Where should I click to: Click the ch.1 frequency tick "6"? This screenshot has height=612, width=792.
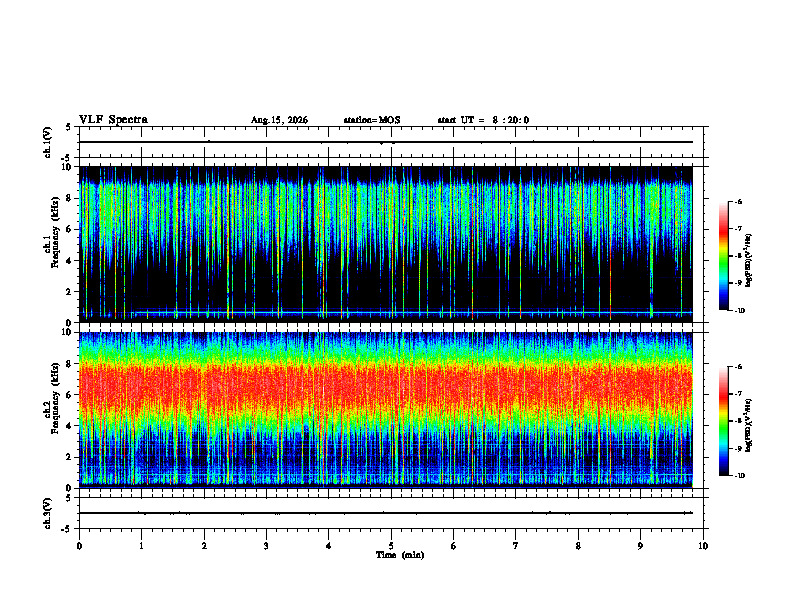(x=70, y=229)
